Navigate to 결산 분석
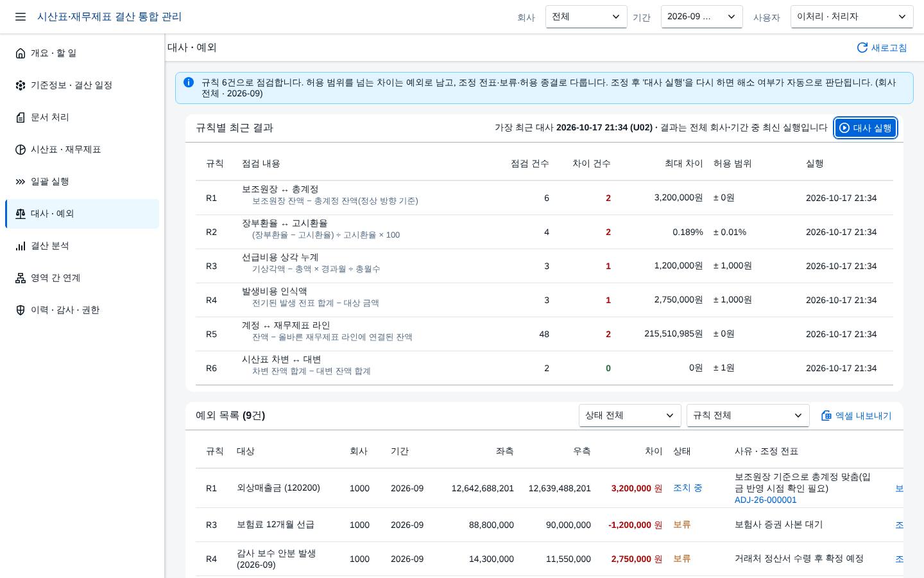Image resolution: width=924 pixels, height=578 pixels. (82, 246)
